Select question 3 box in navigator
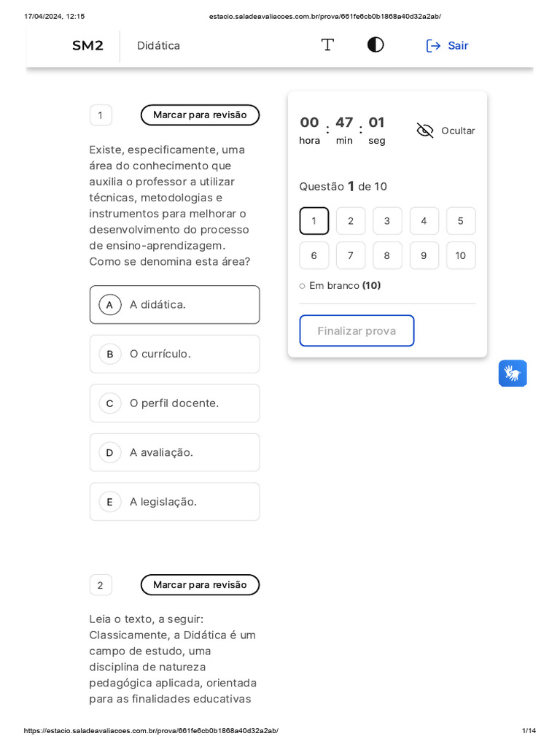Viewport: 560px width, 747px height. coord(387,221)
